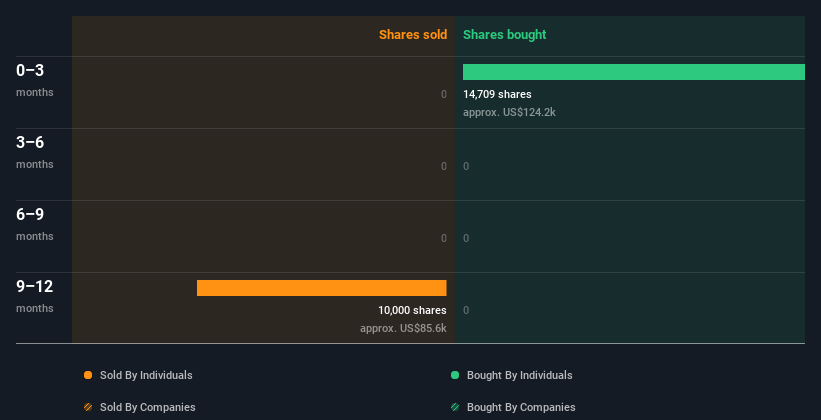The width and height of the screenshot is (821, 420).
Task: Click the striped Bought By Companies legend icon
Action: [455, 407]
